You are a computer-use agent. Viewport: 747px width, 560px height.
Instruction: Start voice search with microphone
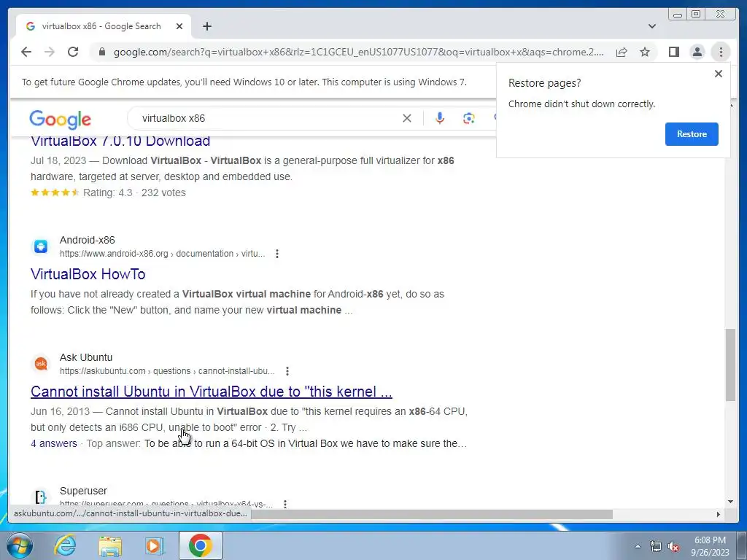click(x=440, y=118)
